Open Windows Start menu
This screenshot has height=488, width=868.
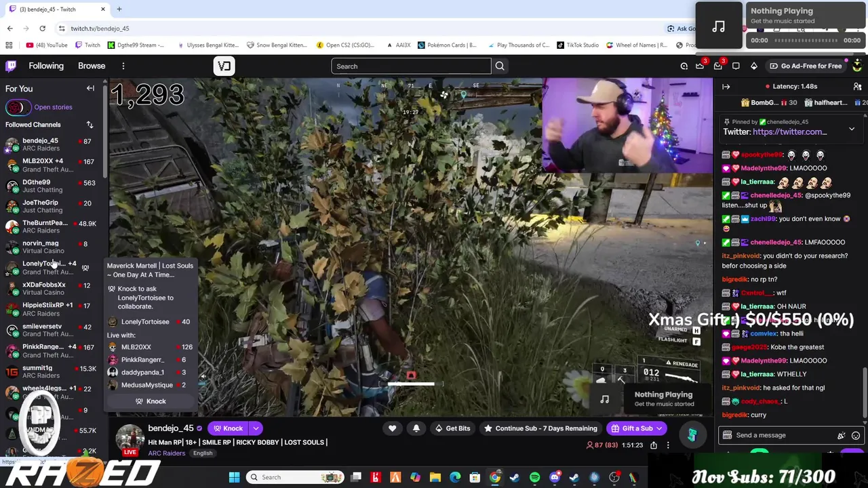(234, 477)
